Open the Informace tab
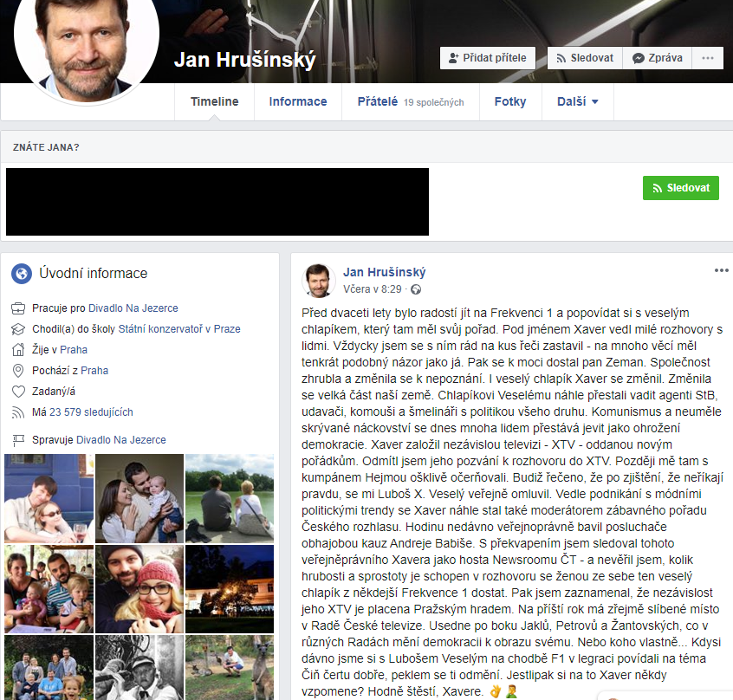 (297, 101)
